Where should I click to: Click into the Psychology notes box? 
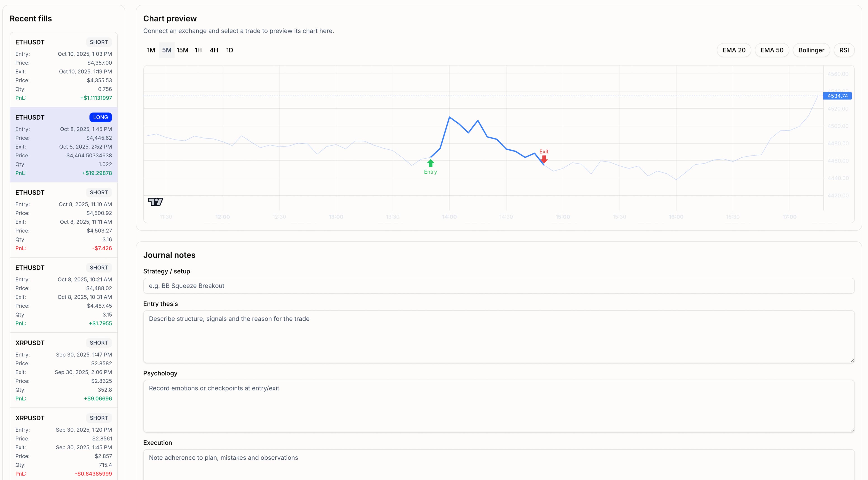pyautogui.click(x=499, y=406)
